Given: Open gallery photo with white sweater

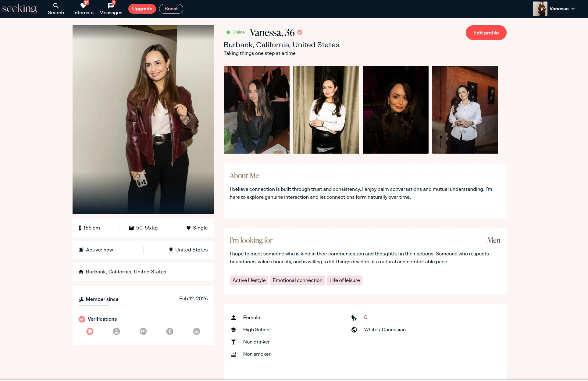Looking at the screenshot, I should click(326, 110).
